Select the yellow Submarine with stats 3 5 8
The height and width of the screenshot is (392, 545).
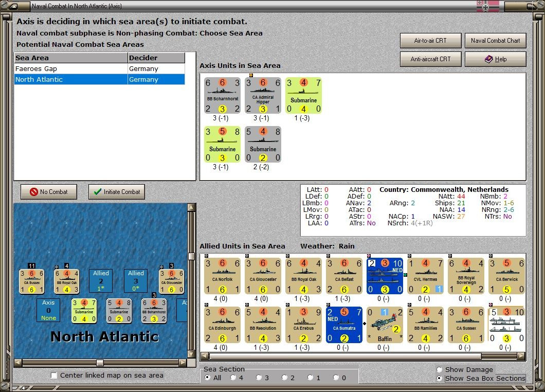pos(223,145)
